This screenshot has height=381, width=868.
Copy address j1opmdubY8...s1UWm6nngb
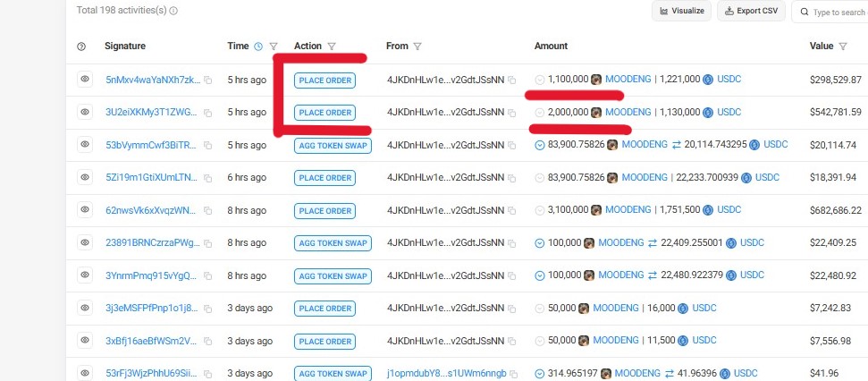[514, 374]
